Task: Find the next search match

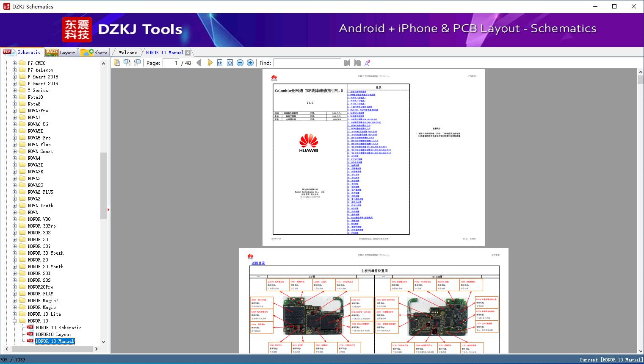Action: (x=357, y=63)
